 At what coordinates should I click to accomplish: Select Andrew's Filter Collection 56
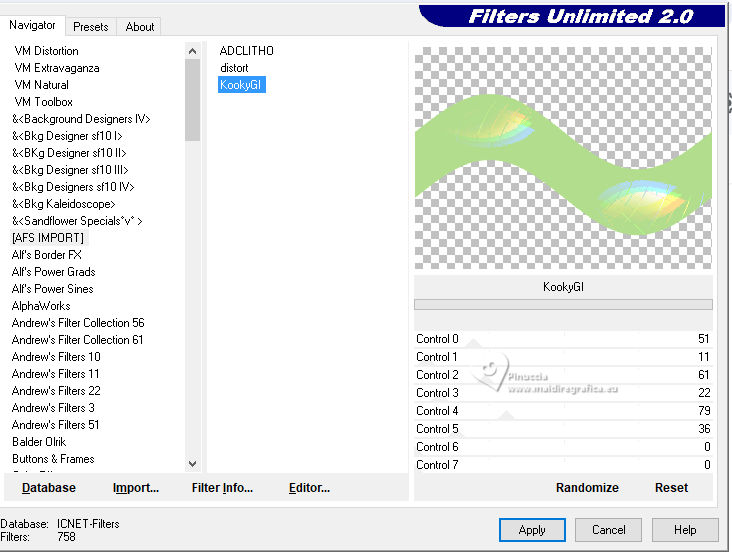tap(78, 323)
